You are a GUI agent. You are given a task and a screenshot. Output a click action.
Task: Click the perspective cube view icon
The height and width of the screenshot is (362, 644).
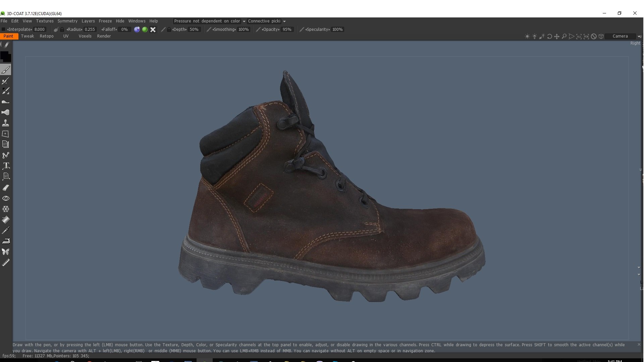click(601, 36)
